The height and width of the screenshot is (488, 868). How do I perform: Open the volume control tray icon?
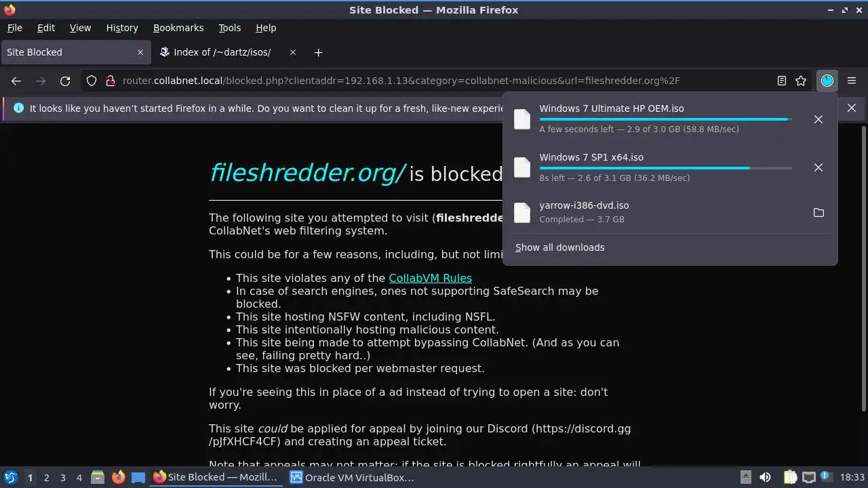click(x=765, y=477)
